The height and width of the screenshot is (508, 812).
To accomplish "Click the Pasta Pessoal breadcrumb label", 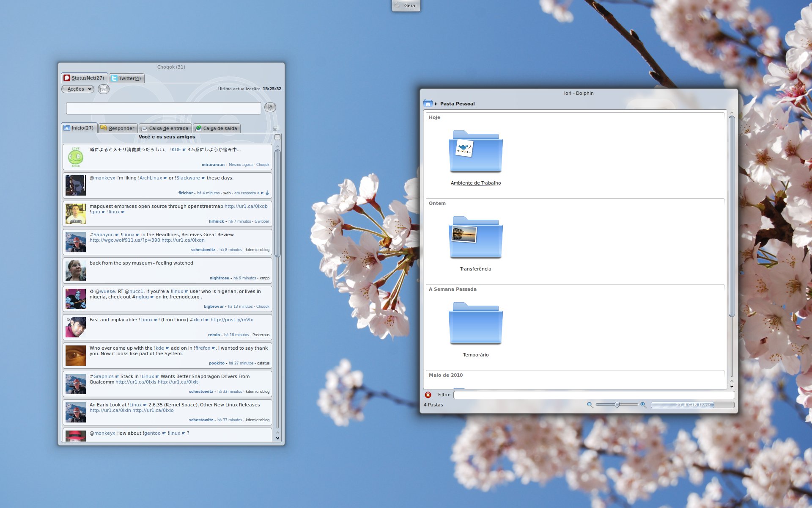I will tap(457, 104).
